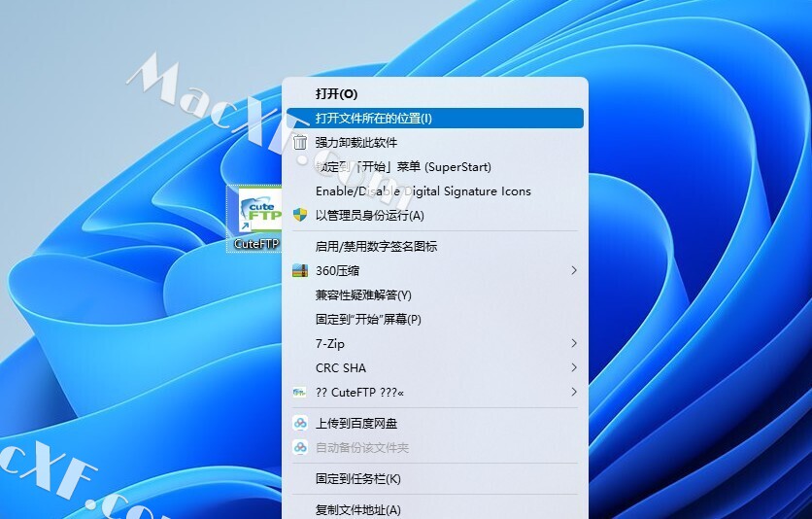Click the Baidu cloud icon beside 上传到百度网盘
Image resolution: width=812 pixels, height=519 pixels.
pyautogui.click(x=300, y=423)
